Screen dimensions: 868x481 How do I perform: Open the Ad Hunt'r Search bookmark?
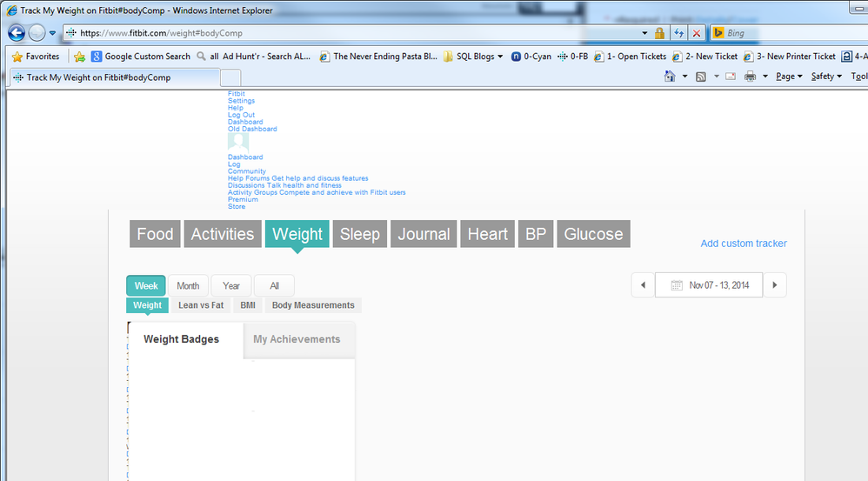254,57
